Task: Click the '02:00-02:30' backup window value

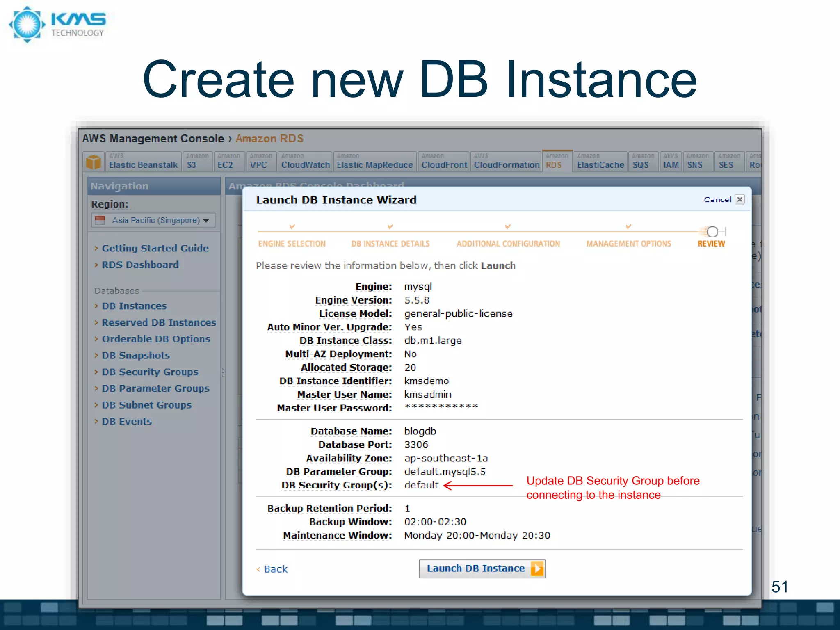Action: (435, 522)
